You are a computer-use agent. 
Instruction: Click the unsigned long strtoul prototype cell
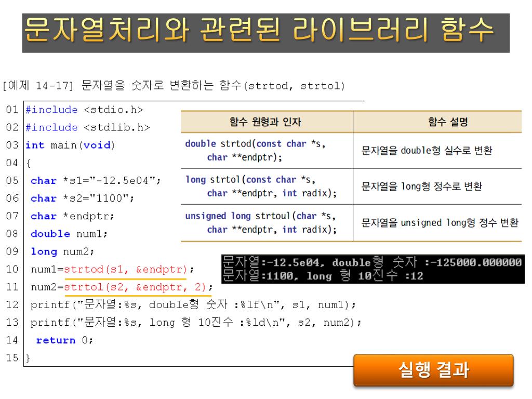pyautogui.click(x=267, y=222)
